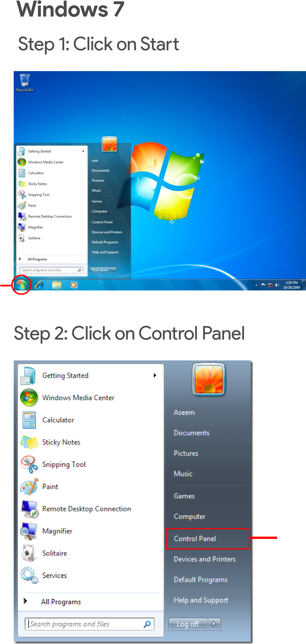Click the 3:29 PM taskbar clock

[291, 285]
